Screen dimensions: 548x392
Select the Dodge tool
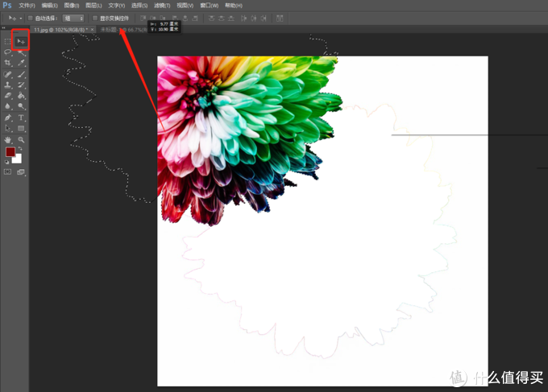[21, 106]
